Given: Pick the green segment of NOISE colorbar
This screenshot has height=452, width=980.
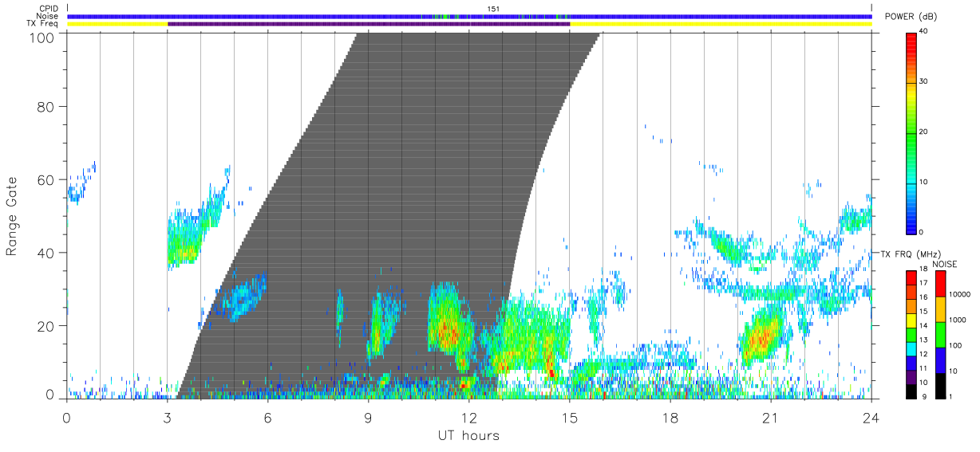Looking at the screenshot, I should (x=939, y=334).
